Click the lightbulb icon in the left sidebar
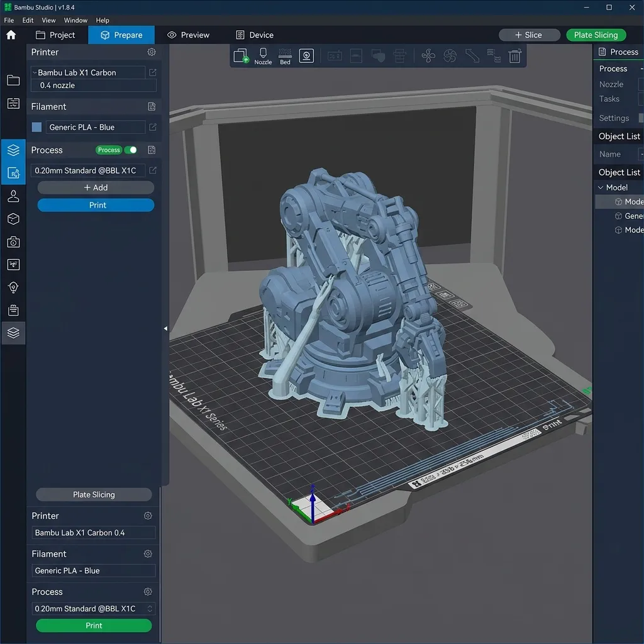 click(13, 287)
